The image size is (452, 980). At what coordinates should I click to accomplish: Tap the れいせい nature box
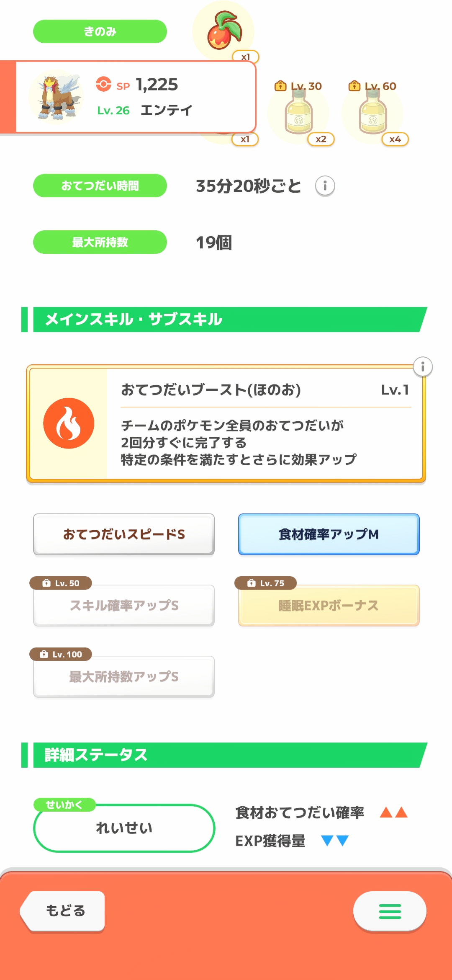(124, 828)
